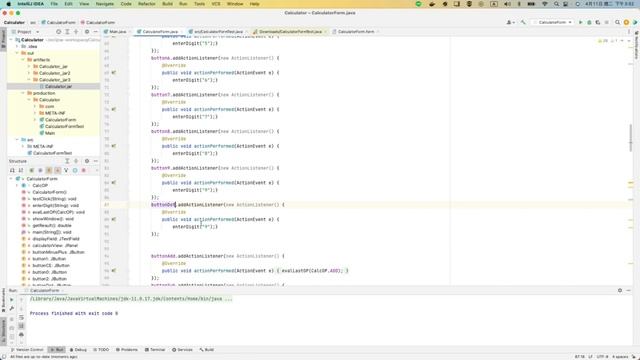Open Project panel gear options

(x=87, y=31)
